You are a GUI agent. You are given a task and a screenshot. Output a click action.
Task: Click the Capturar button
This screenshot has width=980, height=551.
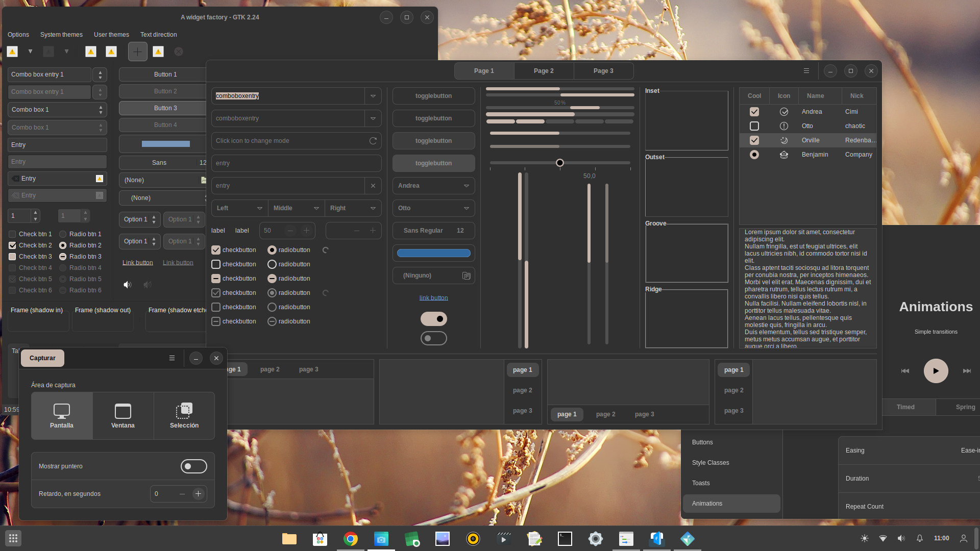(x=42, y=358)
